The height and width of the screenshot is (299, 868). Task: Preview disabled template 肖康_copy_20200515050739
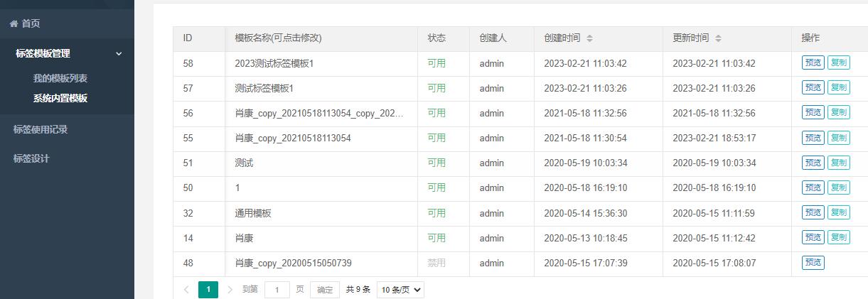813,263
